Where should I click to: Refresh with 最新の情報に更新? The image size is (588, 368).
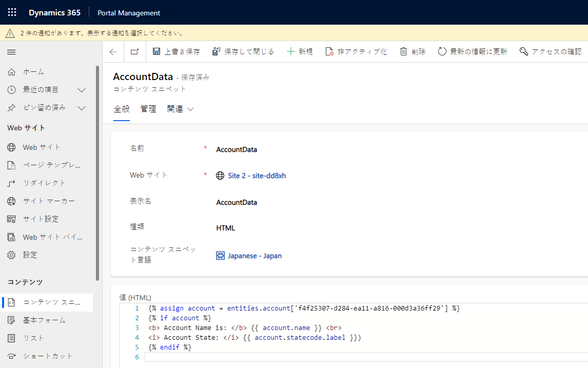click(473, 52)
